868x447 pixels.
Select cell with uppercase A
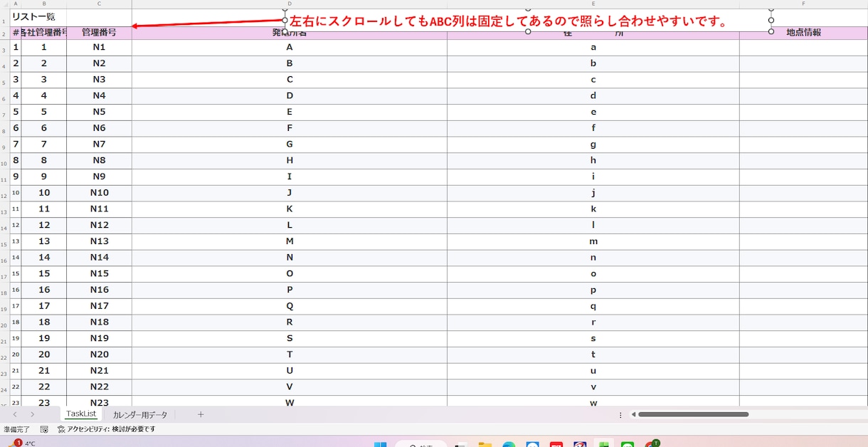tap(289, 47)
